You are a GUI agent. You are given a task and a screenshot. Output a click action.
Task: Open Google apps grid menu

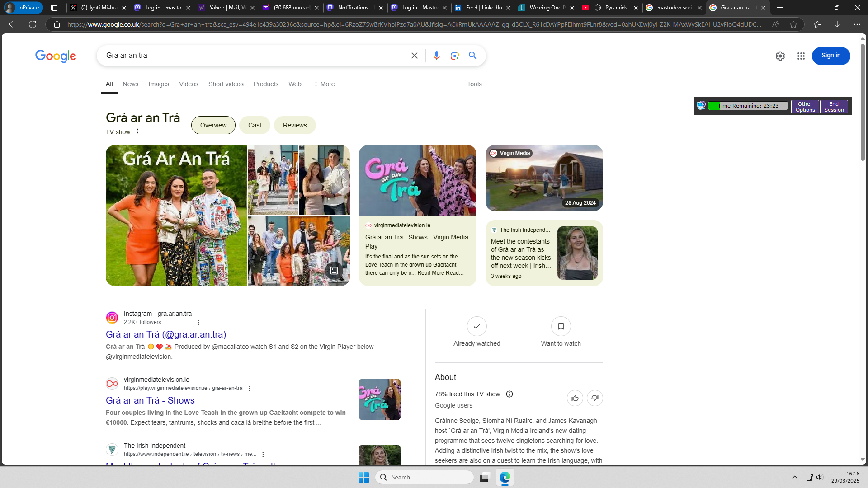click(x=801, y=56)
